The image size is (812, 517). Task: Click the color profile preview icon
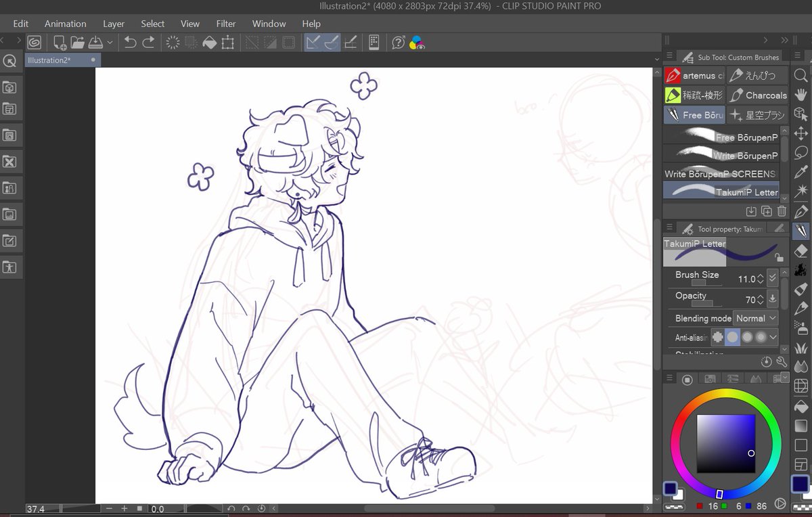(x=418, y=43)
